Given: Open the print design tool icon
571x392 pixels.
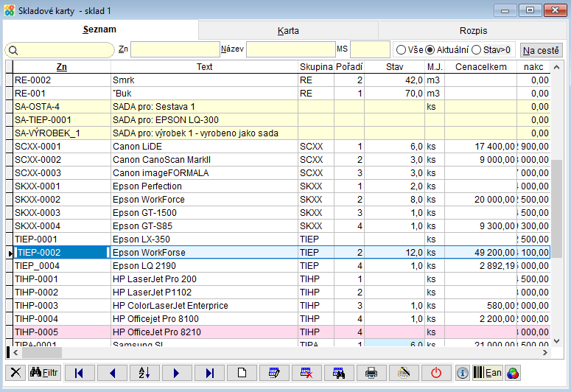Looking at the screenshot, I should click(x=404, y=373).
